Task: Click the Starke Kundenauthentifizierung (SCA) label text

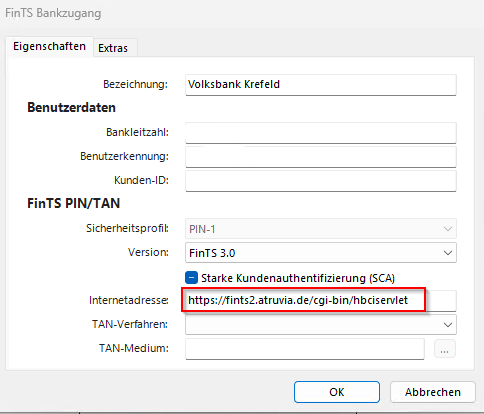Action: [x=298, y=278]
